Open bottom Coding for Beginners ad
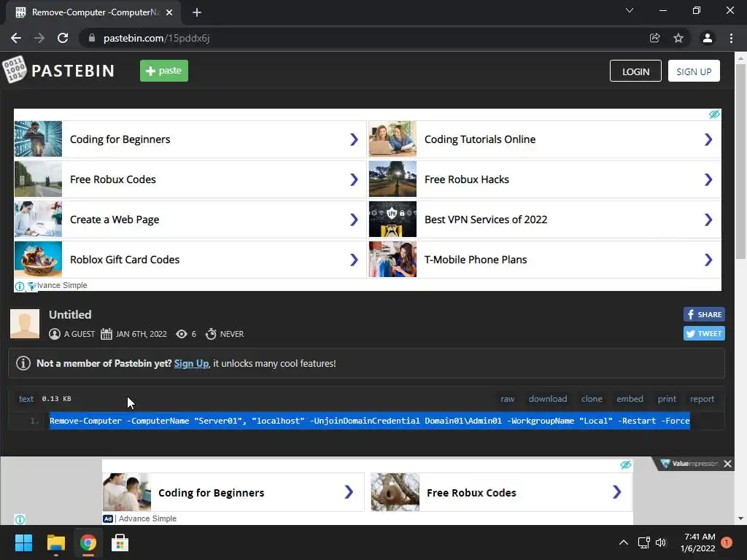The width and height of the screenshot is (747, 560). click(x=233, y=492)
